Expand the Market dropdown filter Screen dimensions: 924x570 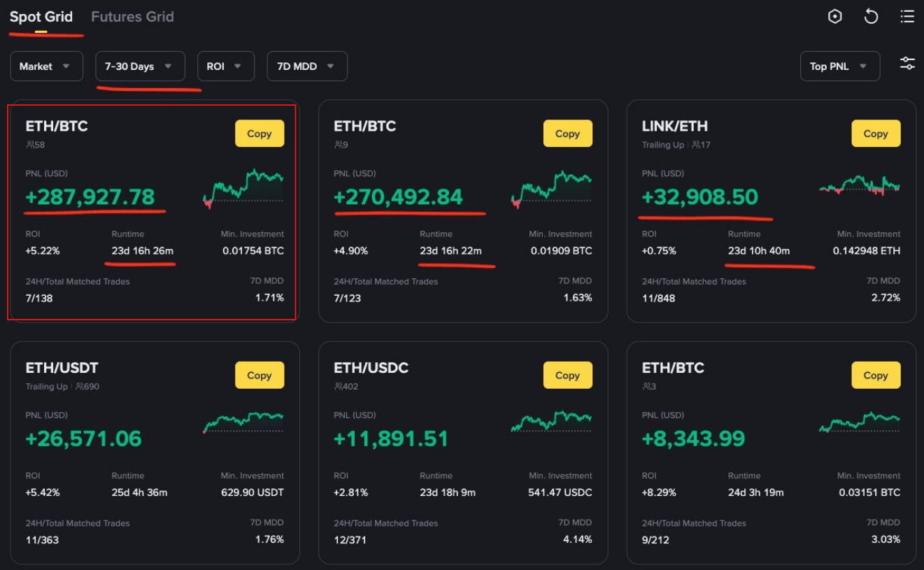(46, 66)
